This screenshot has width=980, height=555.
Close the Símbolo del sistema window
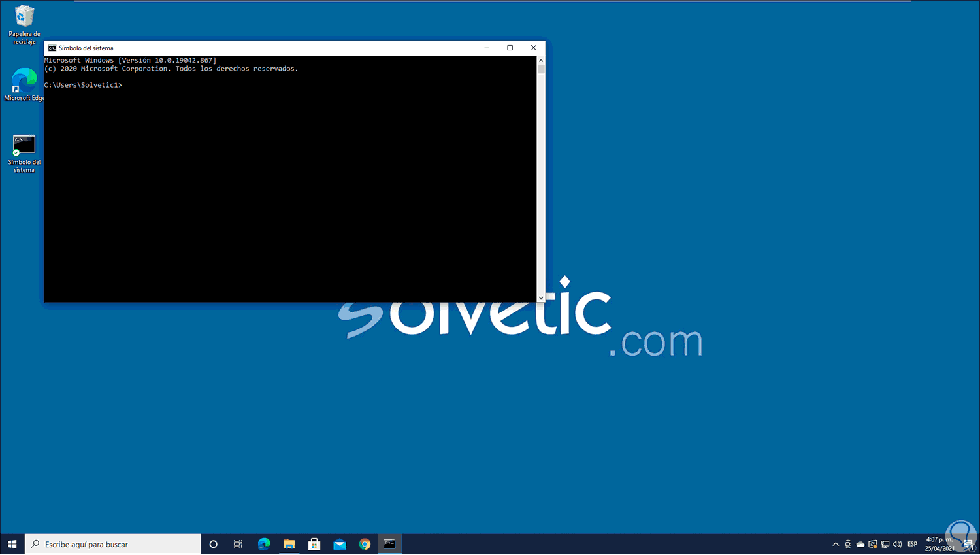click(534, 48)
